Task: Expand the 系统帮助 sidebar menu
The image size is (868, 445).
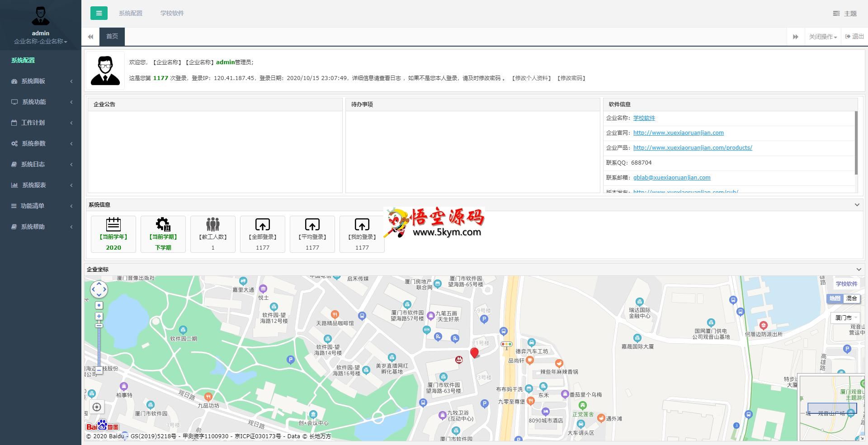Action: 41,227
